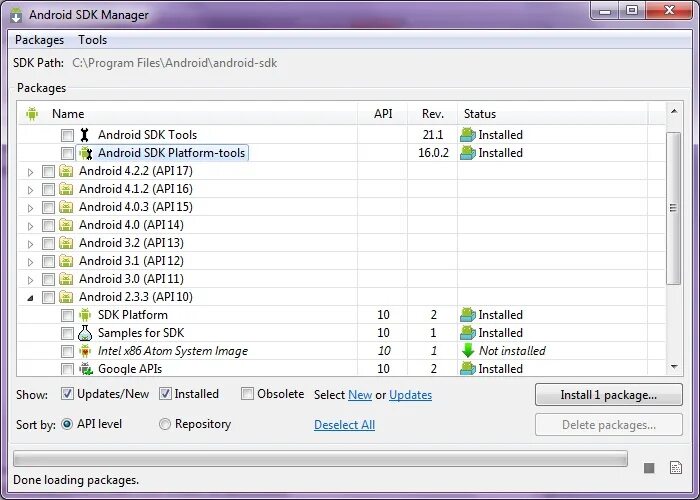
Task: Click the wrench icon beside Android SDK Tools
Action: click(84, 135)
